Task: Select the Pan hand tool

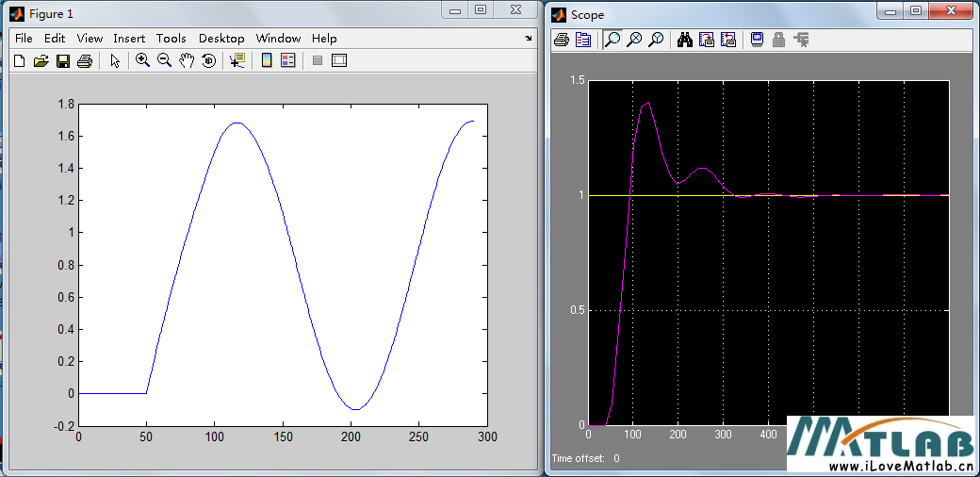Action: (x=187, y=60)
